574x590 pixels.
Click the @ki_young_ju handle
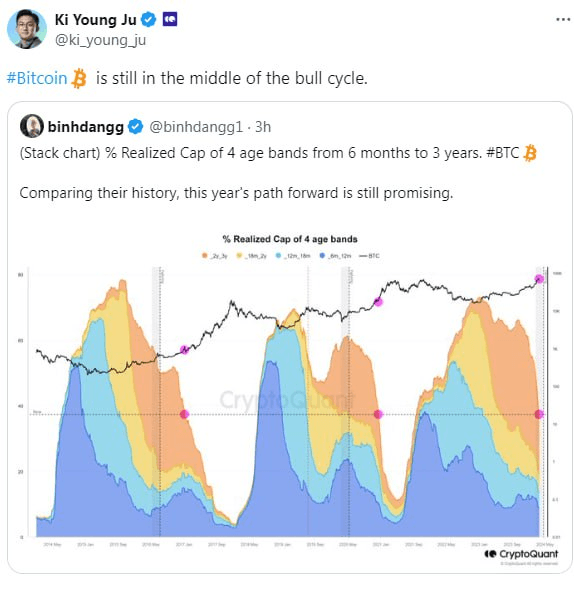pyautogui.click(x=100, y=40)
